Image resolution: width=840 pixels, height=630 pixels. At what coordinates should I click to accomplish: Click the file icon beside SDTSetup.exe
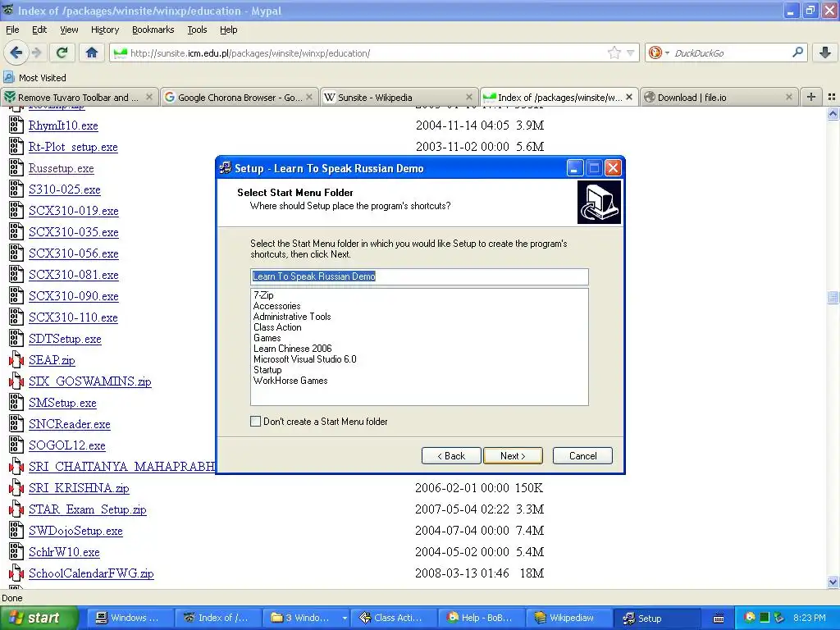click(16, 339)
